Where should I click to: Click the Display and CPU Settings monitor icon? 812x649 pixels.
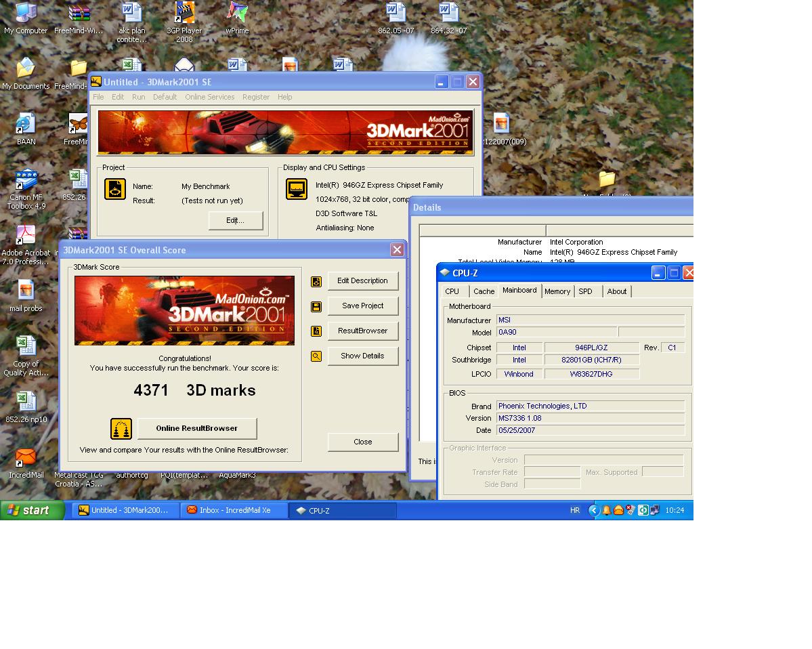[x=297, y=188]
